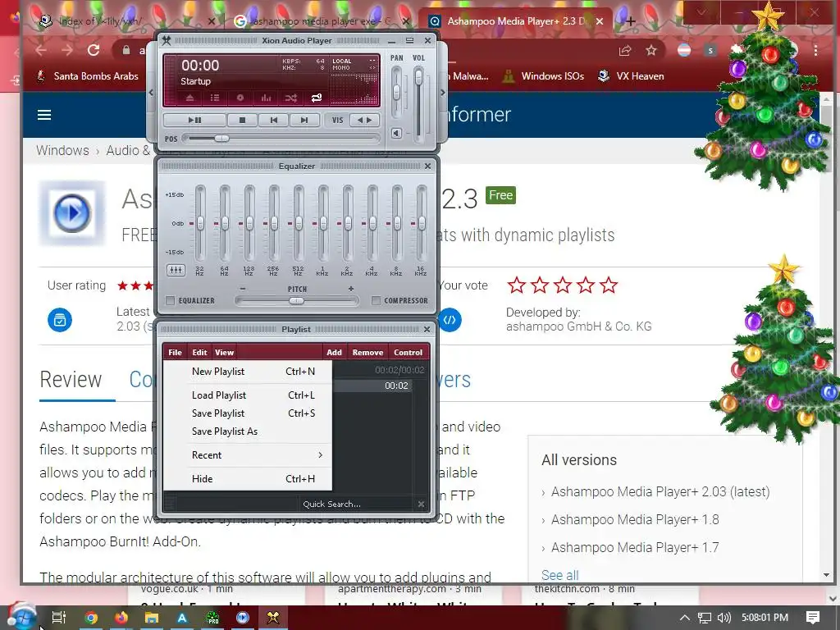
Task: Open the VX Heaven bookmark
Action: [631, 76]
